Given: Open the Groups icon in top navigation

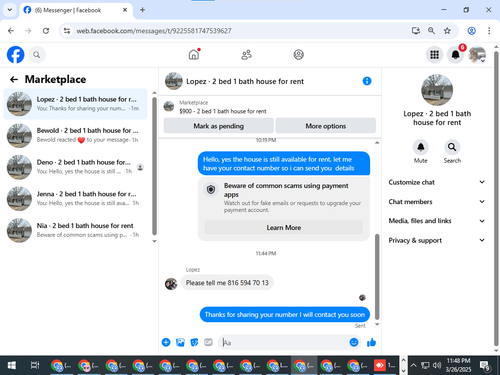Looking at the screenshot, I should coord(299,55).
